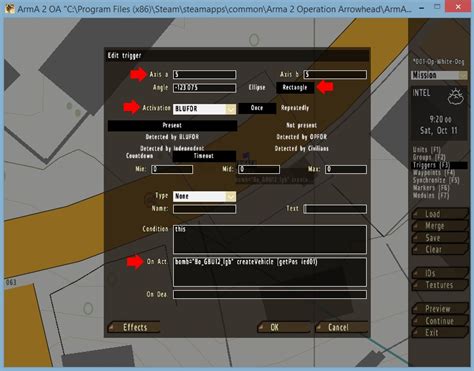Exit the mission editor
The width and height of the screenshot is (474, 371).
point(440,332)
